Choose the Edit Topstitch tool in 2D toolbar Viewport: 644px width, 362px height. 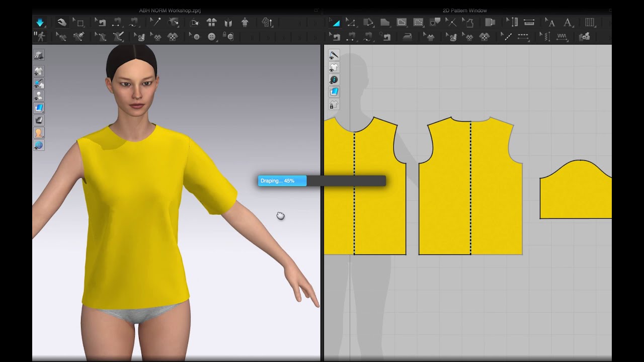click(508, 36)
